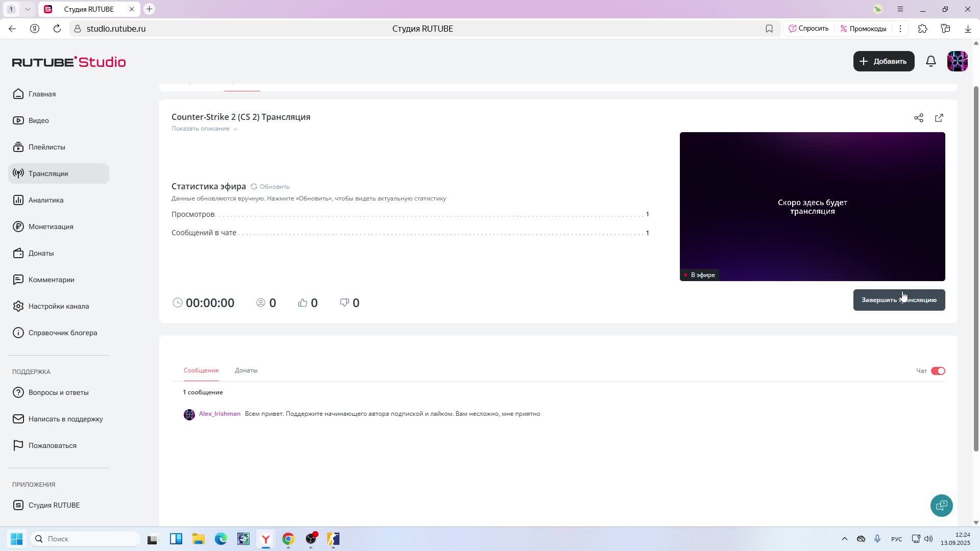Open stream in new window icon

[939, 118]
